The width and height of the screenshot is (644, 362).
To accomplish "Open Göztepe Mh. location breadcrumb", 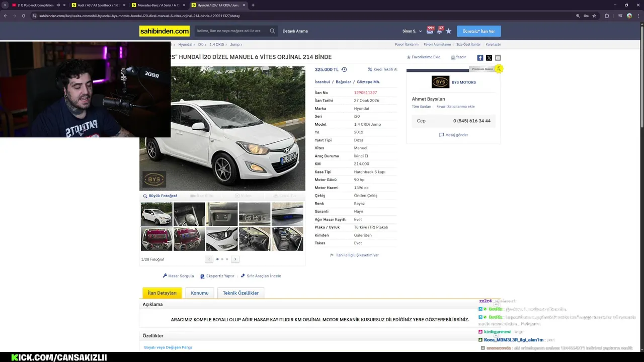I will click(368, 82).
